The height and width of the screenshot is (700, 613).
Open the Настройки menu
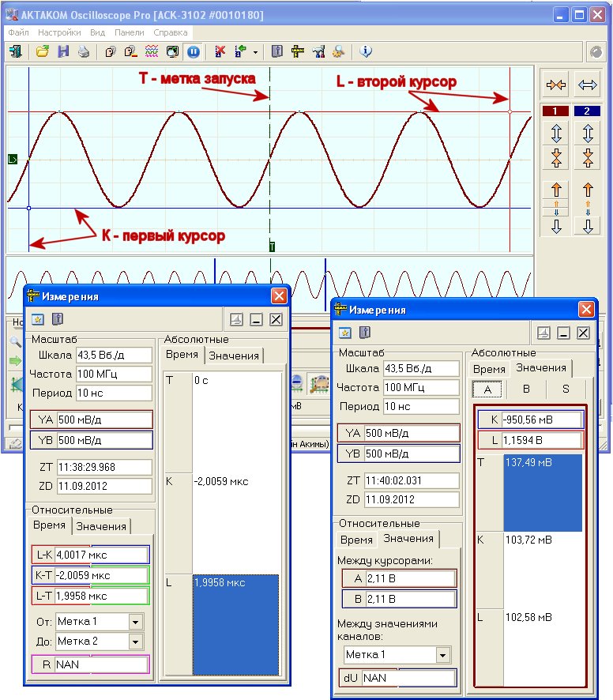(x=59, y=32)
